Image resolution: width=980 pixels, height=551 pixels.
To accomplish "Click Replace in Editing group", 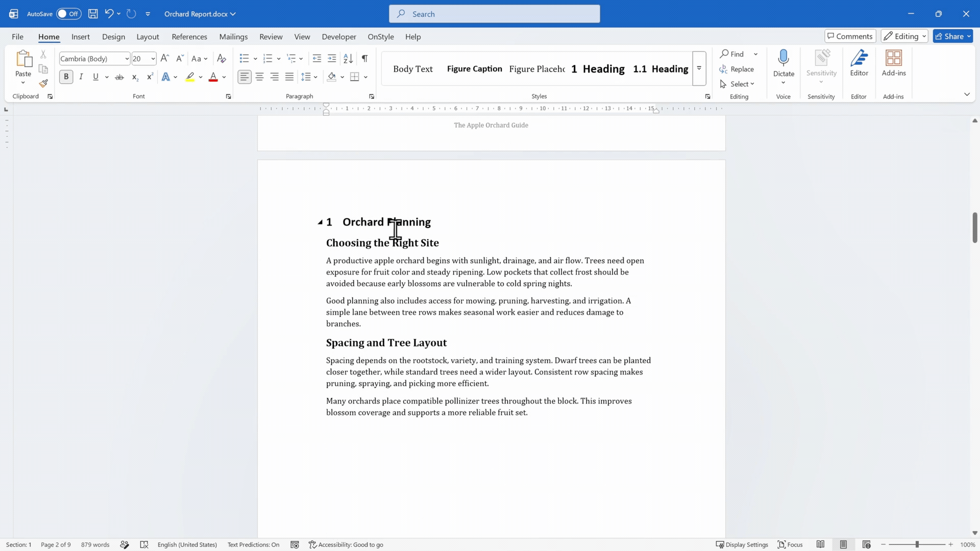I will point(737,69).
